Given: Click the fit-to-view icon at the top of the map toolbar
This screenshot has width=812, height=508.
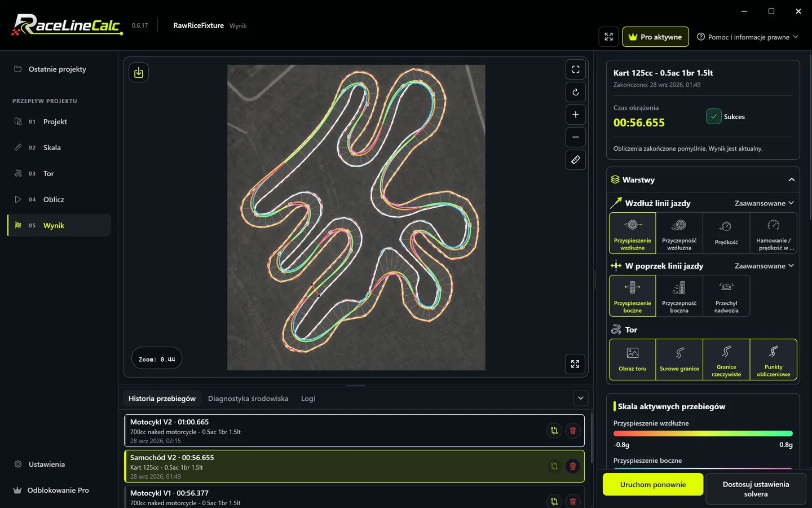Looking at the screenshot, I should click(575, 69).
